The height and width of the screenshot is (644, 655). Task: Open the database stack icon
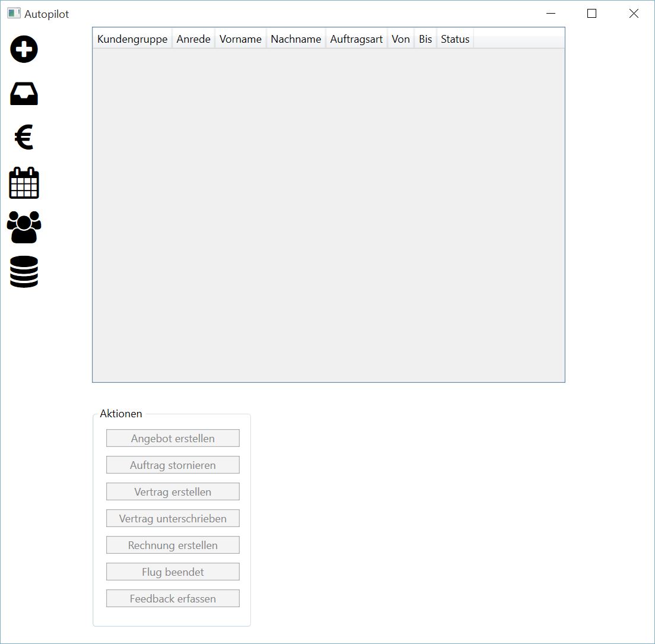pyautogui.click(x=24, y=272)
